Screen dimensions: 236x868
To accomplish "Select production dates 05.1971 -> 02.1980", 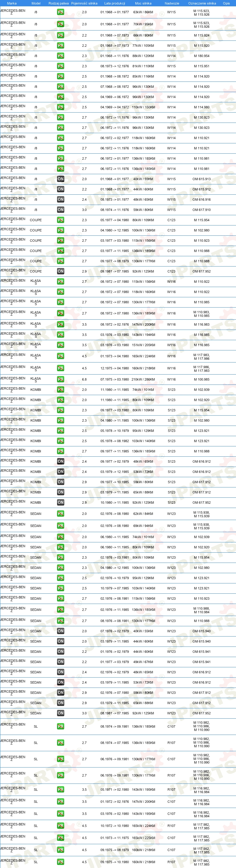I will 115,790.
